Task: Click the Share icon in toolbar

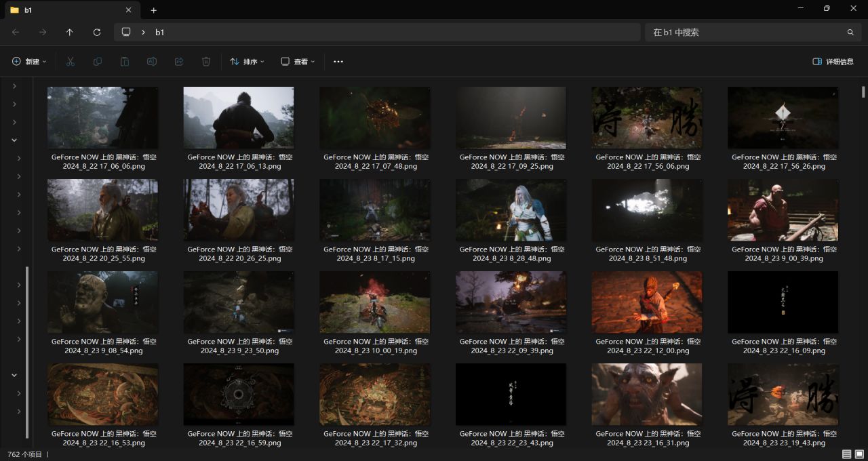Action: [179, 62]
